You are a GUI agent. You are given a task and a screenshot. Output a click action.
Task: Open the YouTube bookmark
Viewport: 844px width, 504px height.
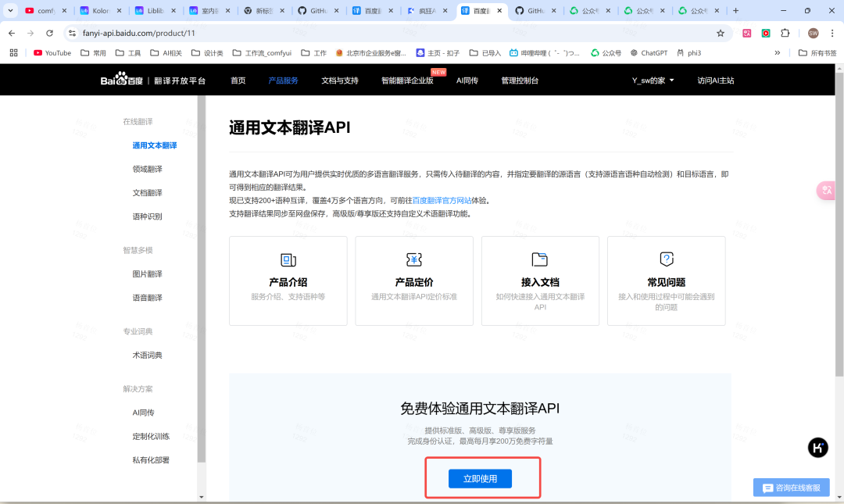coord(52,53)
